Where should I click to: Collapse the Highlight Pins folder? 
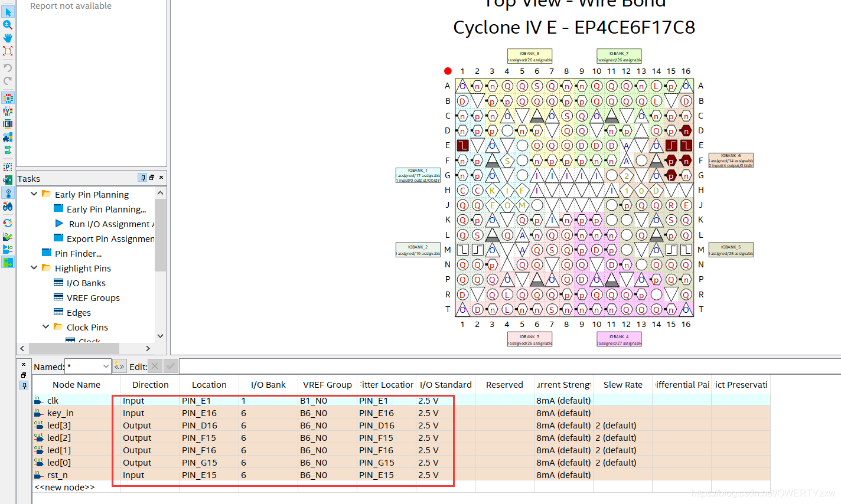(x=34, y=268)
